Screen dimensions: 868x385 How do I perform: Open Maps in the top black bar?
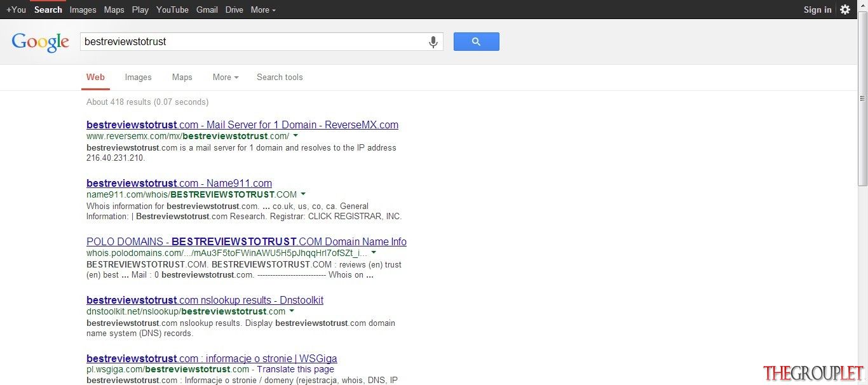114,10
